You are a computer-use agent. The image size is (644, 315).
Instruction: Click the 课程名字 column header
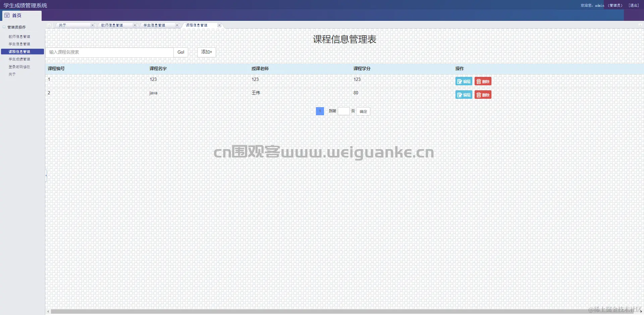point(158,69)
